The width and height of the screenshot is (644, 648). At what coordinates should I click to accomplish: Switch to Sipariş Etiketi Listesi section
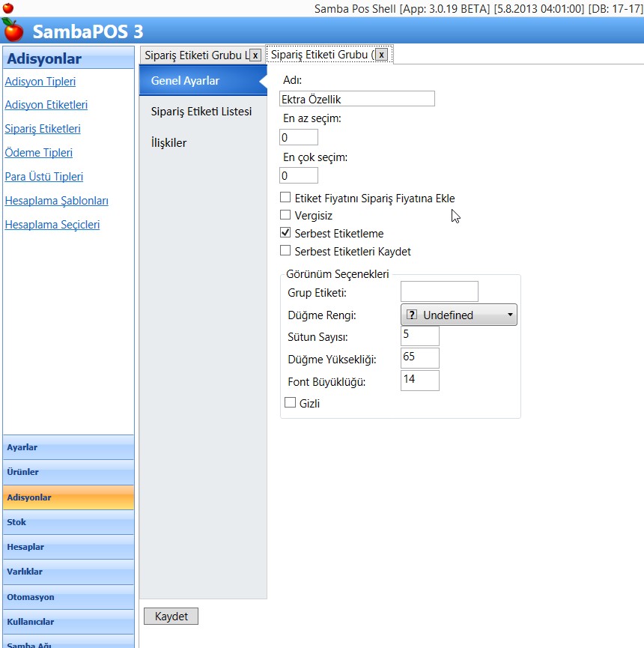coord(201,112)
